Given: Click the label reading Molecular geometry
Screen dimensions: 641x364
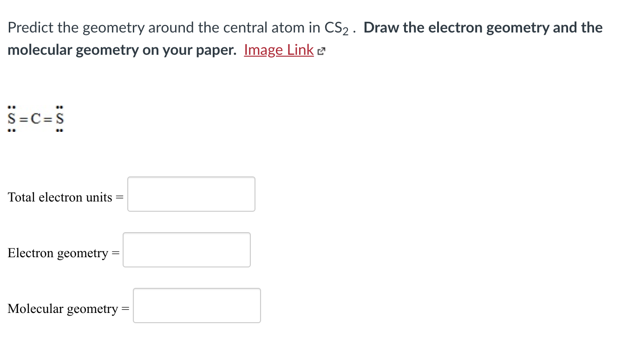Looking at the screenshot, I should [64, 308].
